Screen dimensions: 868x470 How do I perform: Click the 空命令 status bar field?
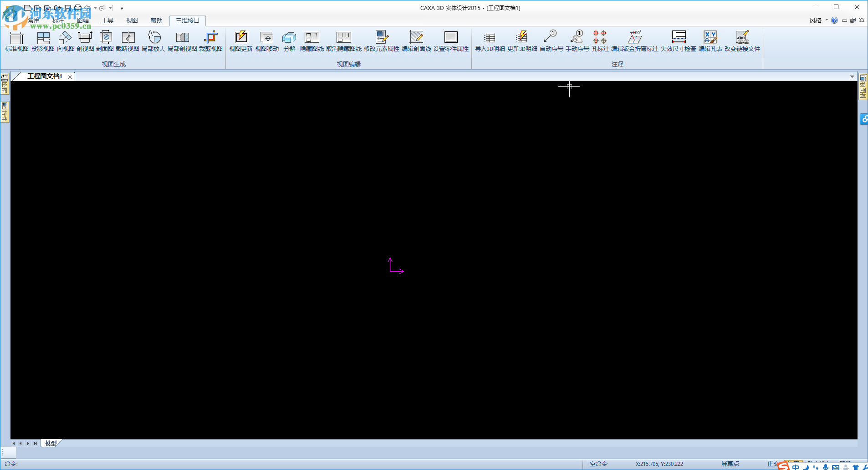click(598, 464)
